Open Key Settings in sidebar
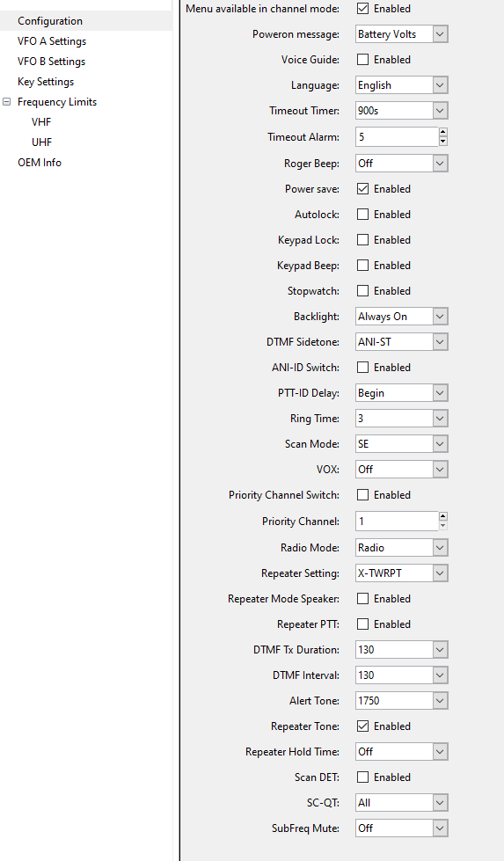This screenshot has width=504, height=861. click(46, 82)
